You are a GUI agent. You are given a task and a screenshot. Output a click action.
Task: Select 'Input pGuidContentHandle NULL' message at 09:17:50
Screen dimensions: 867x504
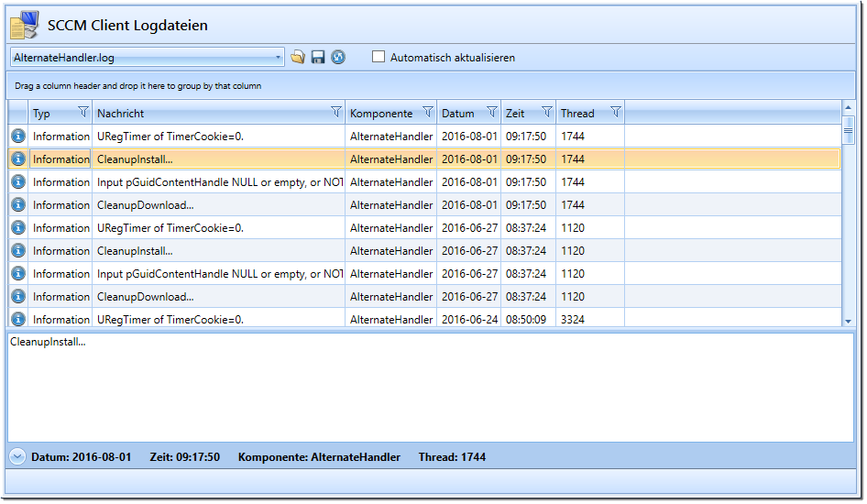click(x=220, y=181)
